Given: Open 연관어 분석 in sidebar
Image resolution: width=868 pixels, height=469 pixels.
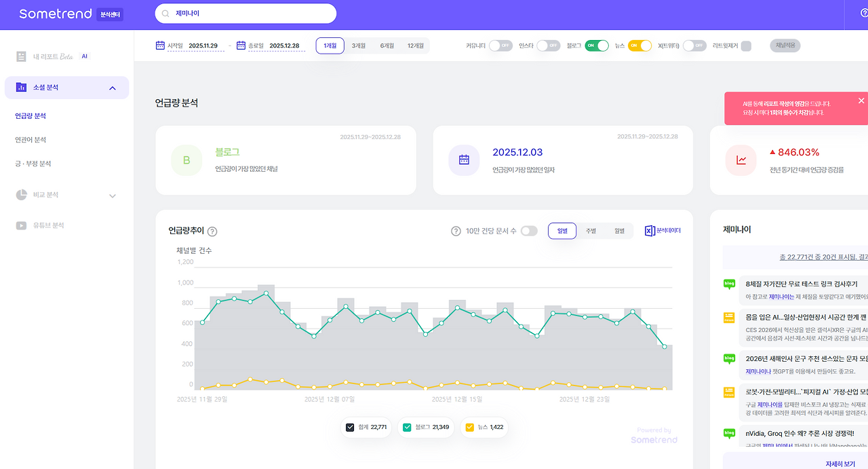Looking at the screenshot, I should coord(31,140).
